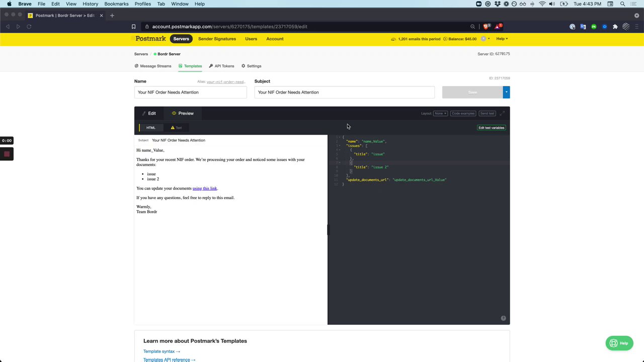Click the browser forward arrow
This screenshot has width=644, height=362.
18,27
